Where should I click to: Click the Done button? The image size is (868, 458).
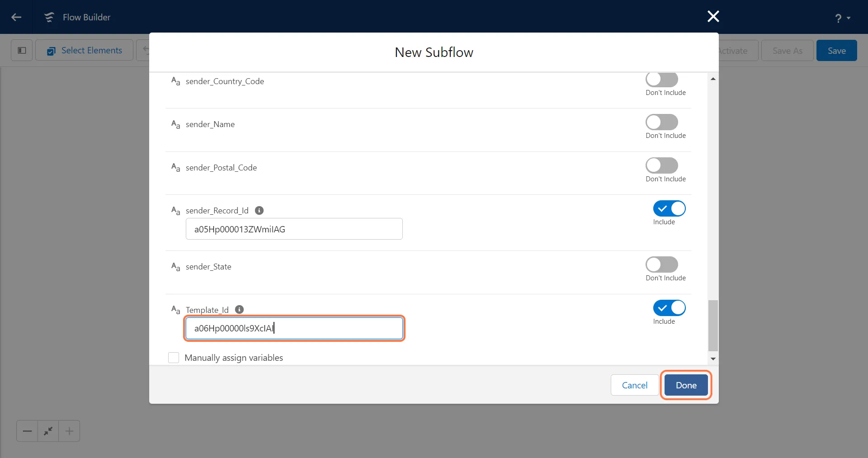pos(686,385)
